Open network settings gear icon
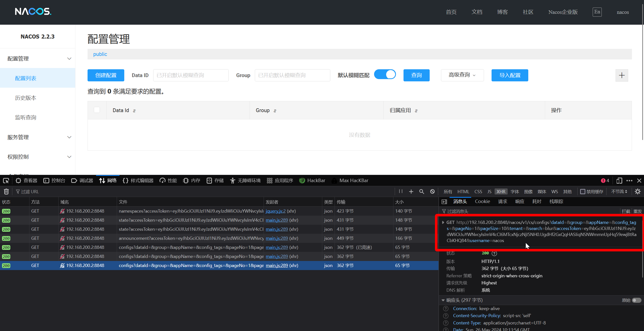 pos(637,192)
